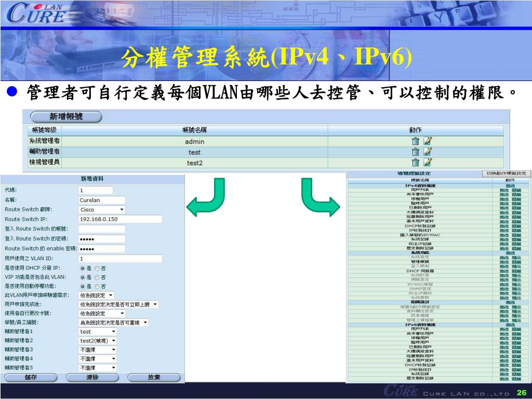Click 修改 link for 管理帳號 row
The width and height of the screenshot is (532, 399).
(504, 262)
